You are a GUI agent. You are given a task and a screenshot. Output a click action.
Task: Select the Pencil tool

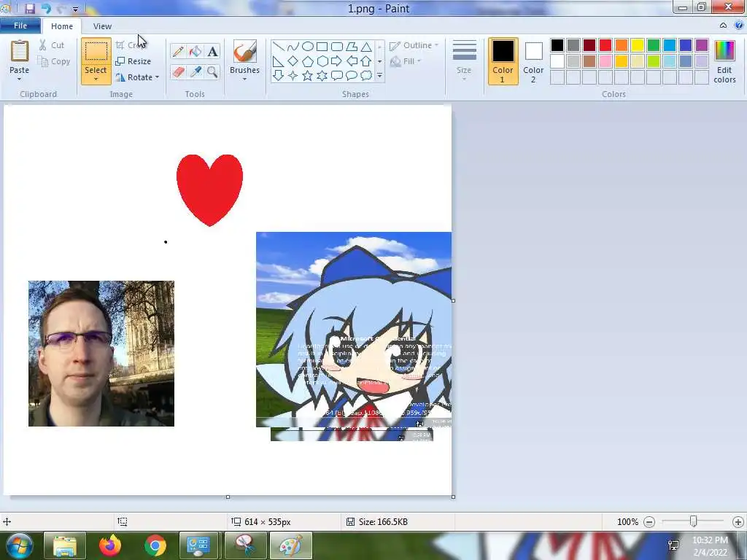pos(178,52)
